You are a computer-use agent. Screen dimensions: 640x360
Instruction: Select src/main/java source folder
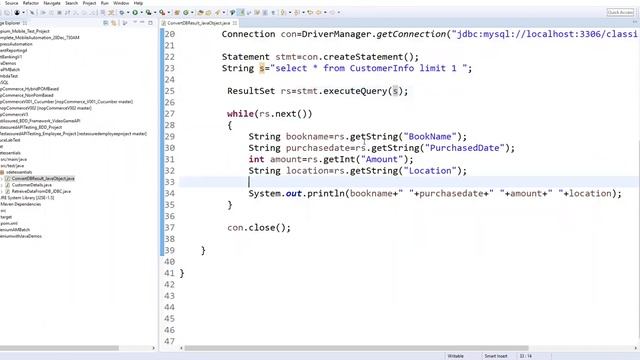point(13,160)
